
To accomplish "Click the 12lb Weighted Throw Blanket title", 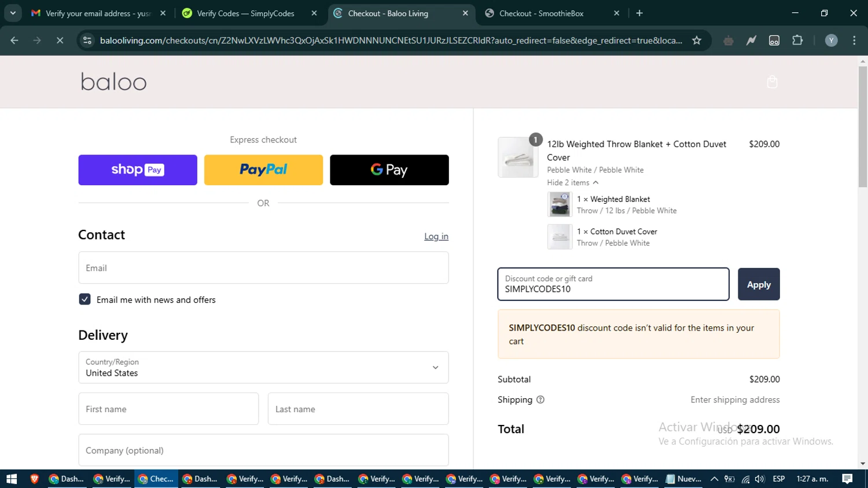I will coord(637,151).
